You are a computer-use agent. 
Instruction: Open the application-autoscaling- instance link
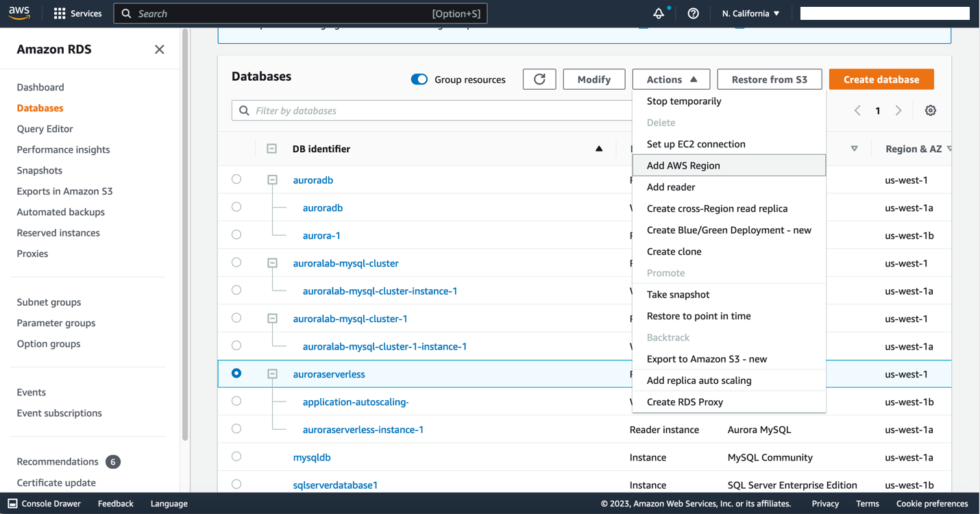click(x=356, y=402)
